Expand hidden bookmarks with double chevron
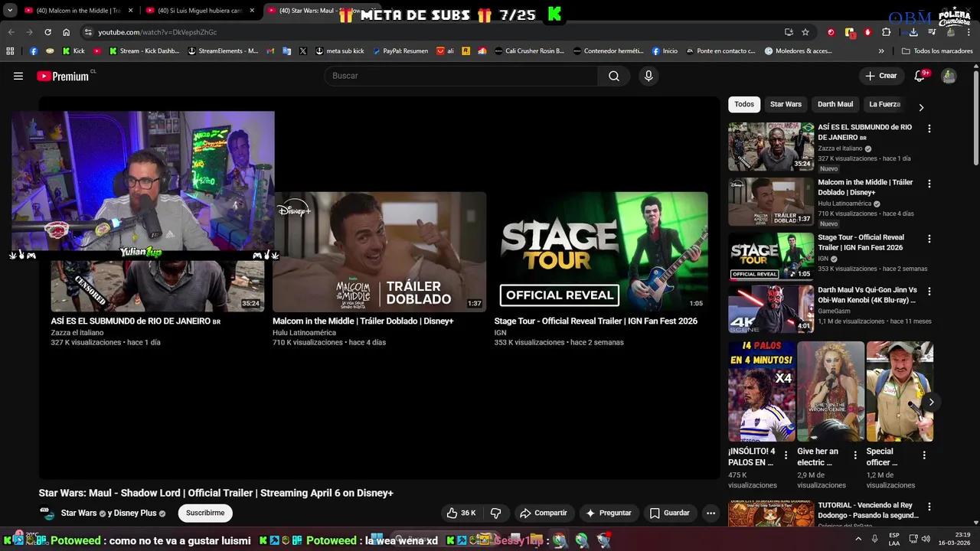This screenshot has height=551, width=980. pos(881,51)
